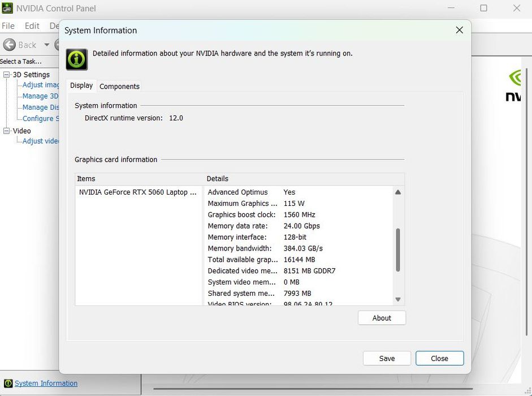The image size is (532, 396).
Task: Click the About button
Action: [382, 318]
